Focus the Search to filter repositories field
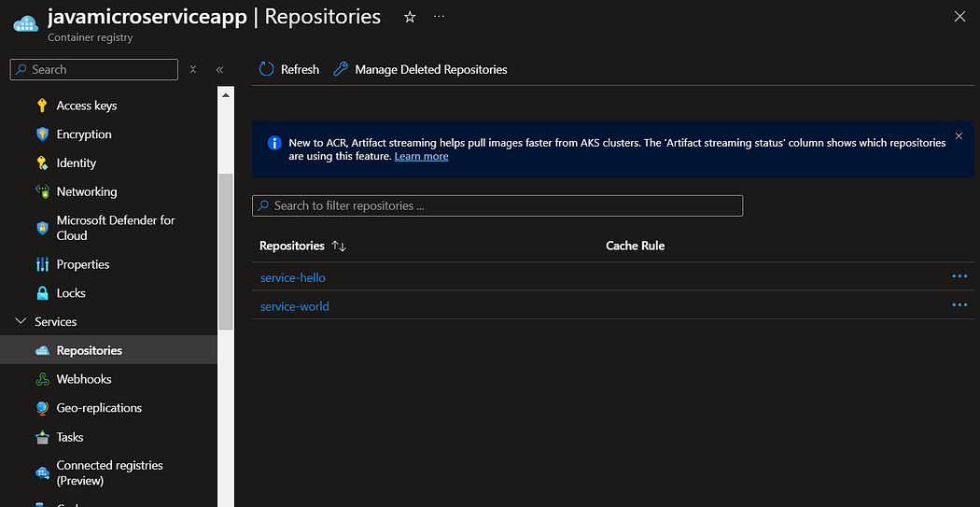The image size is (980, 507). pyautogui.click(x=497, y=205)
